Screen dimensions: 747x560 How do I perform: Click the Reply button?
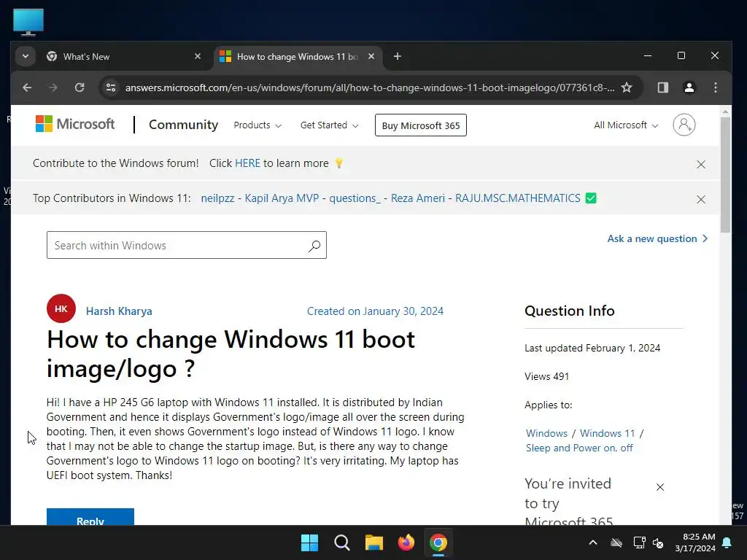[x=90, y=517]
